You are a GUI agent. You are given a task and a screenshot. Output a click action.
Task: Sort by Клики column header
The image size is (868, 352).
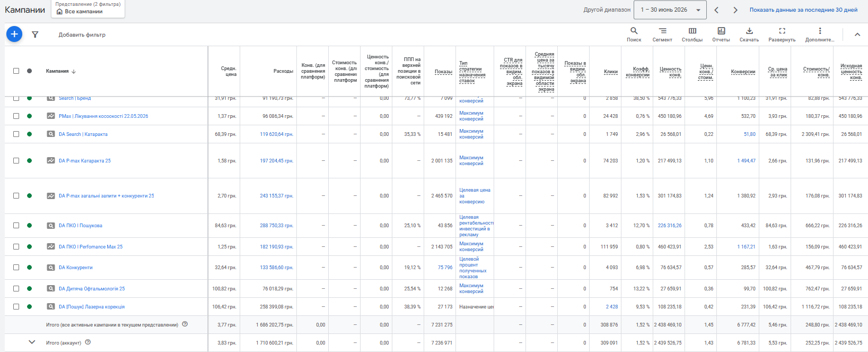point(611,72)
